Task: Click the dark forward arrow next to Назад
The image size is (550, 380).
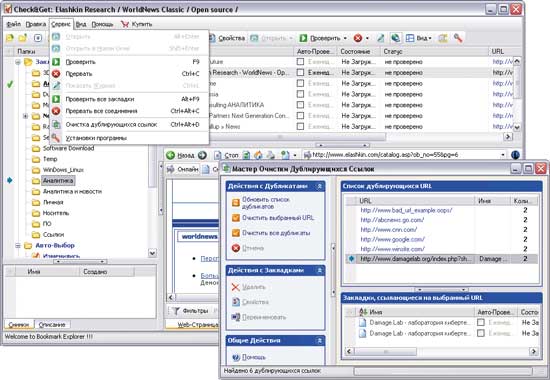Action: point(202,155)
